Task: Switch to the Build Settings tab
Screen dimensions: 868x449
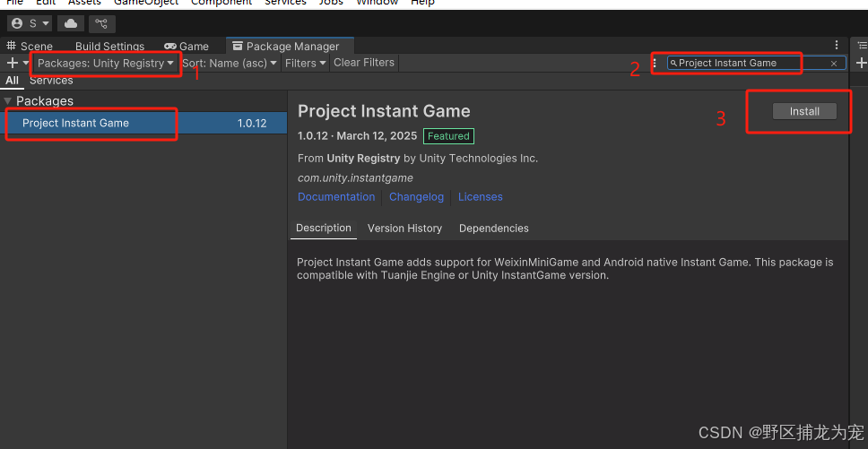Action: coord(109,47)
